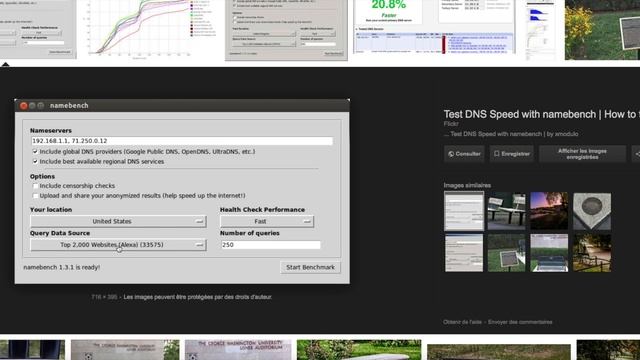Tick the Include global DNS providers checkbox
The height and width of the screenshot is (360, 640).
point(35,151)
